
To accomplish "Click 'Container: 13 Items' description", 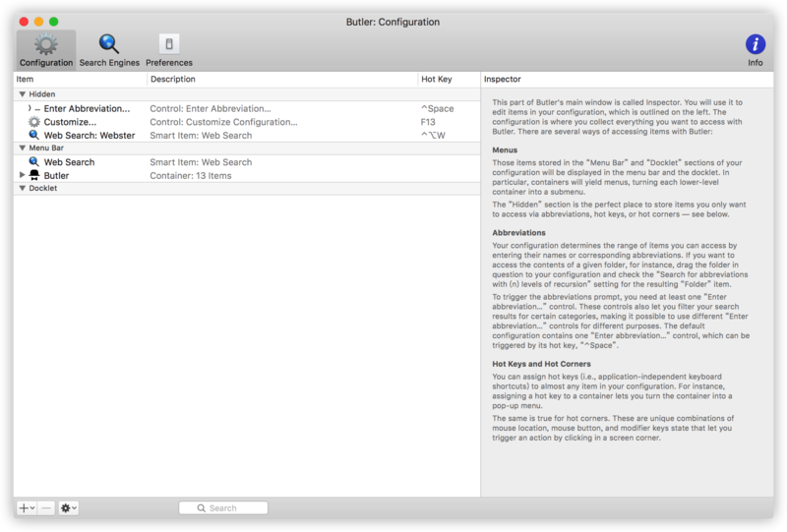I will pyautogui.click(x=191, y=176).
